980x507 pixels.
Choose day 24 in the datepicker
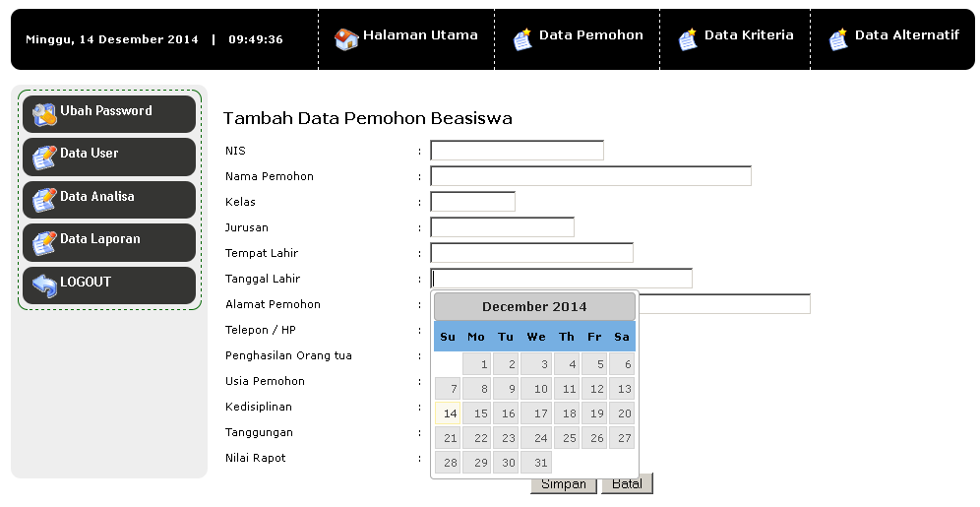[x=536, y=438]
